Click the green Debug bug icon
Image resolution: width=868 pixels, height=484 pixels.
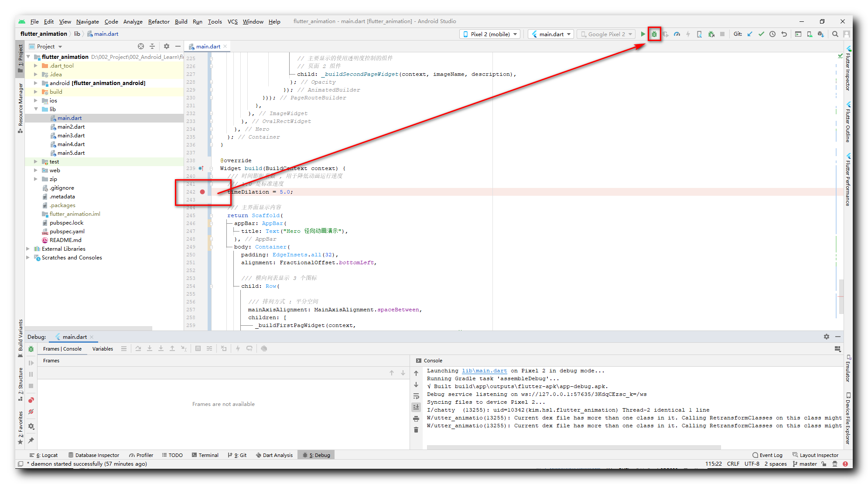[654, 34]
